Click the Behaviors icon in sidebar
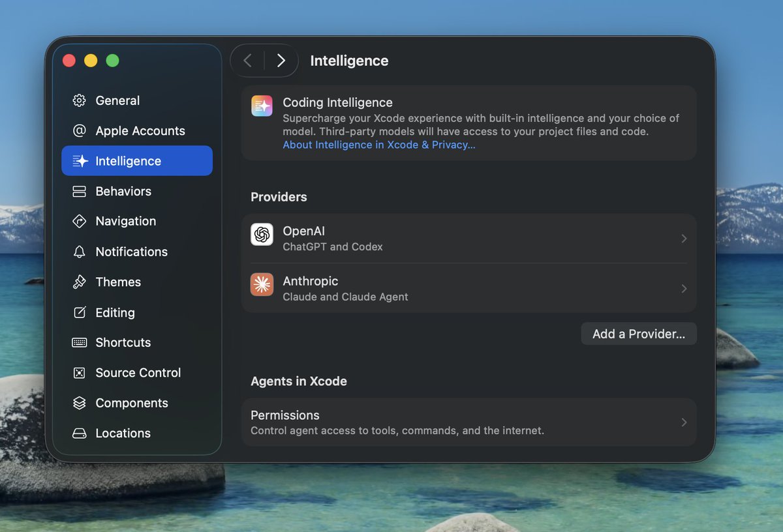The image size is (783, 532). pos(80,191)
